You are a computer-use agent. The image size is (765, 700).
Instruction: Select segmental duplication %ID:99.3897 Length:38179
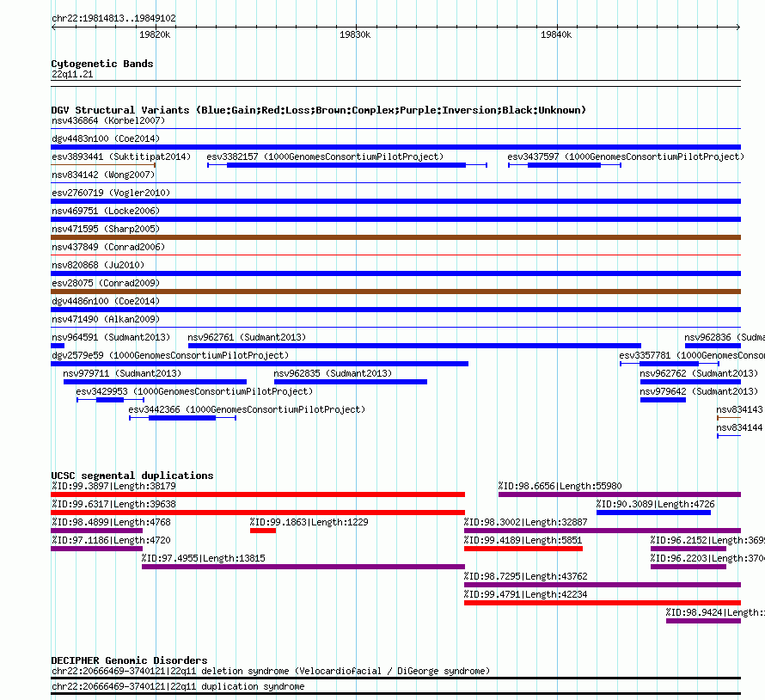[x=258, y=494]
